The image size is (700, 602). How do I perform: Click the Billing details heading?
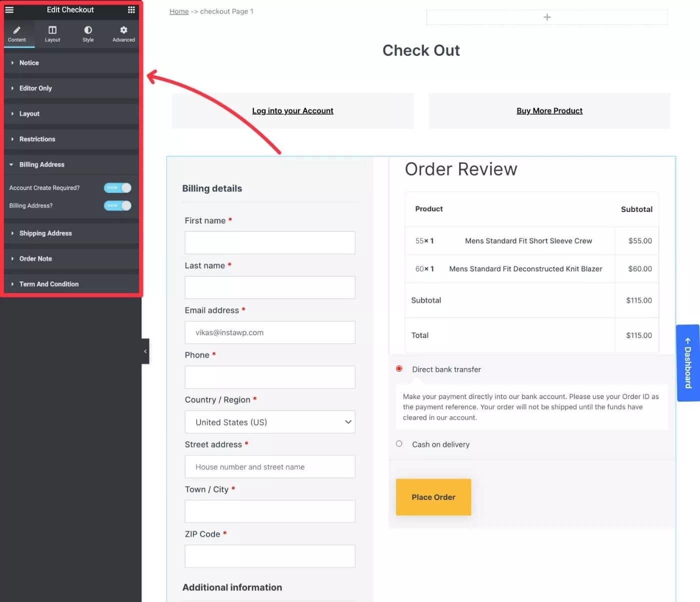coord(212,188)
